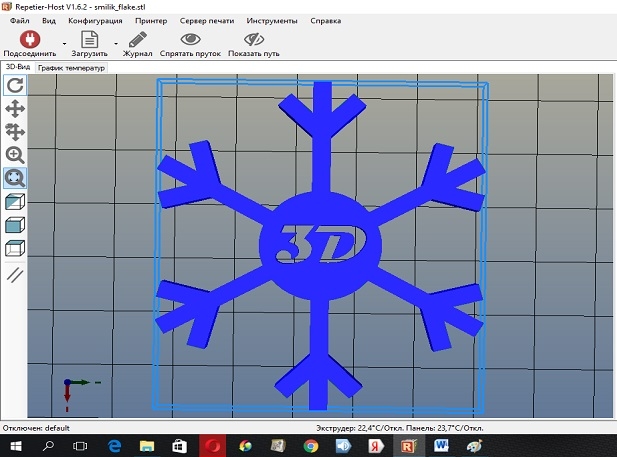Launch Microsoft Edge from taskbar
617x457 pixels.
coord(115,446)
